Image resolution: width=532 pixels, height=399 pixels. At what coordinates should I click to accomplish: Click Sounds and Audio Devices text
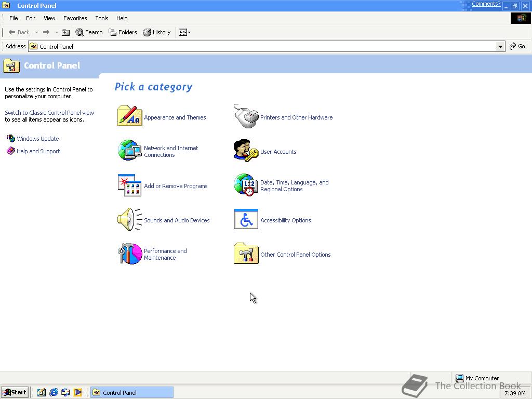177,220
